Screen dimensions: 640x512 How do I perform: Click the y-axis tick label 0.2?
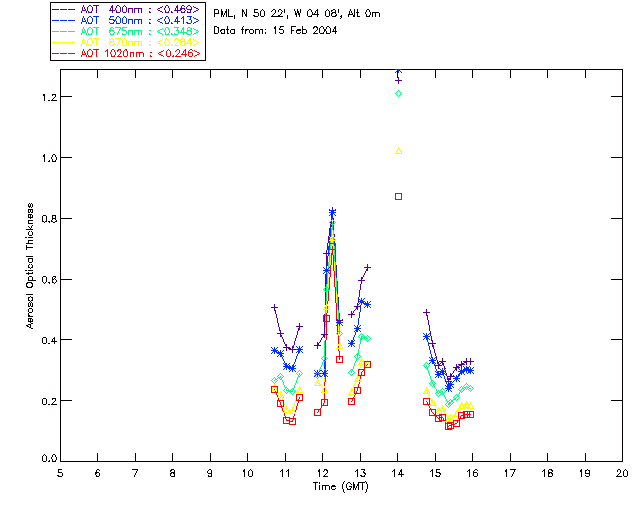[49, 401]
